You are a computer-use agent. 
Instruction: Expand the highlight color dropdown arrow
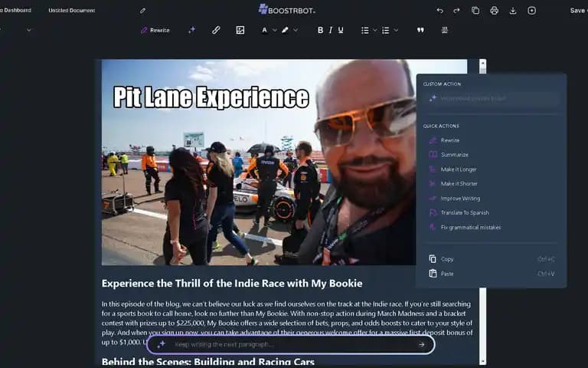[x=296, y=30]
